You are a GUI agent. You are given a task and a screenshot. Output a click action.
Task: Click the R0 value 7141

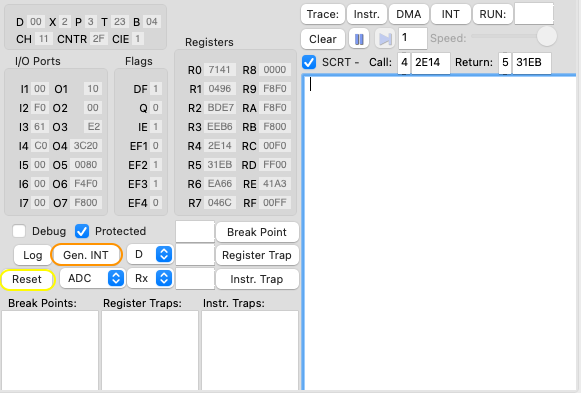click(x=220, y=70)
